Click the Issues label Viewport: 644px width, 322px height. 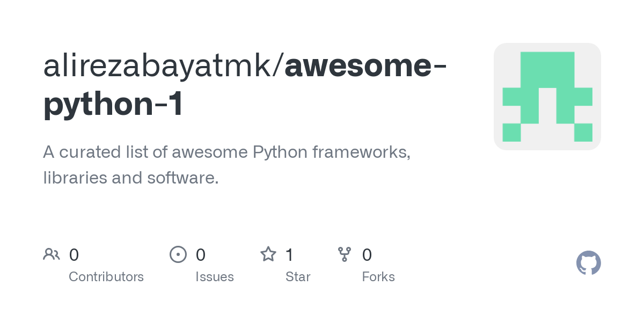[x=215, y=277]
